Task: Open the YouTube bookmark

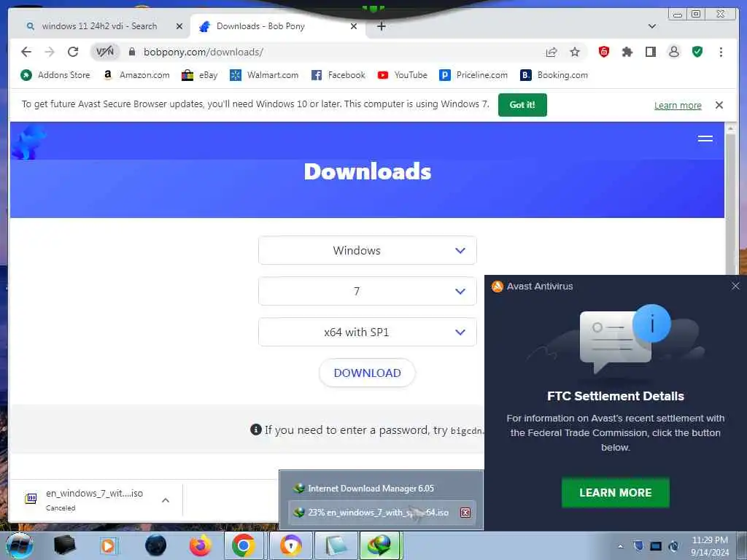Action: click(x=403, y=75)
